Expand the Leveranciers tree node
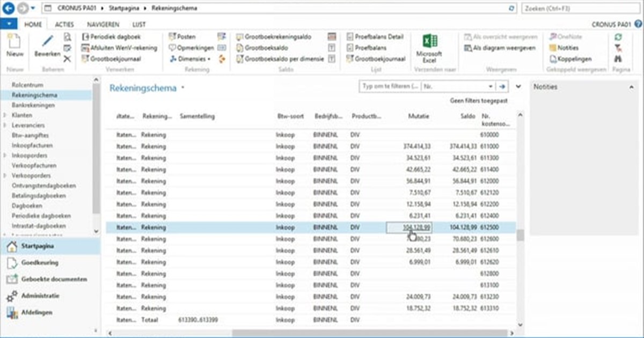Viewport: 644px width, 338px height. [x=5, y=126]
